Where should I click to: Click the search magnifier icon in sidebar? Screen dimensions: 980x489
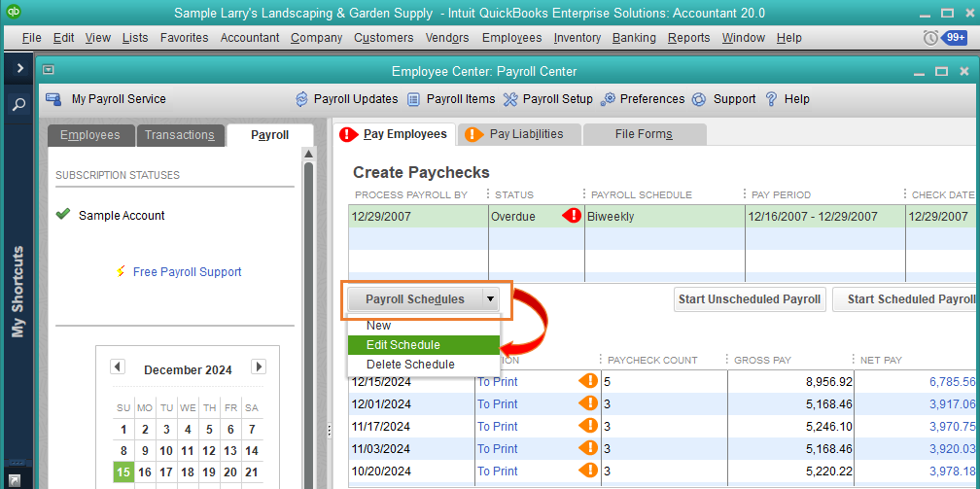(19, 104)
